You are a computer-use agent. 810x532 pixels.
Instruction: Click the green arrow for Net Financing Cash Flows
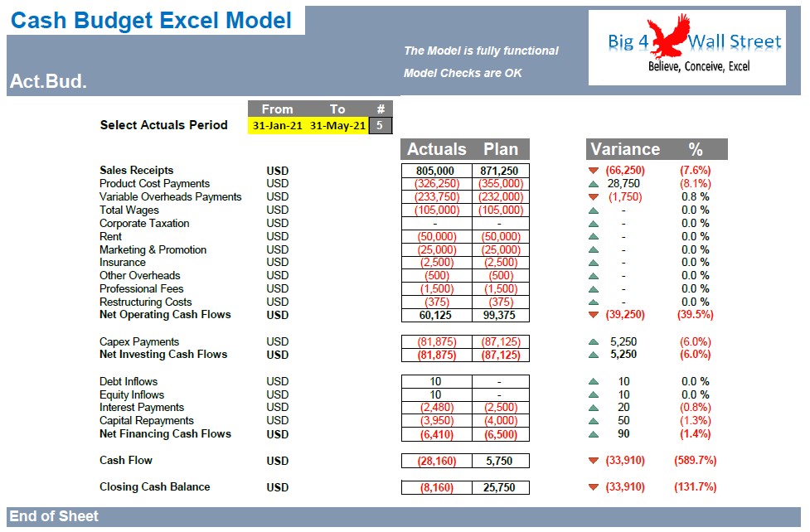594,434
